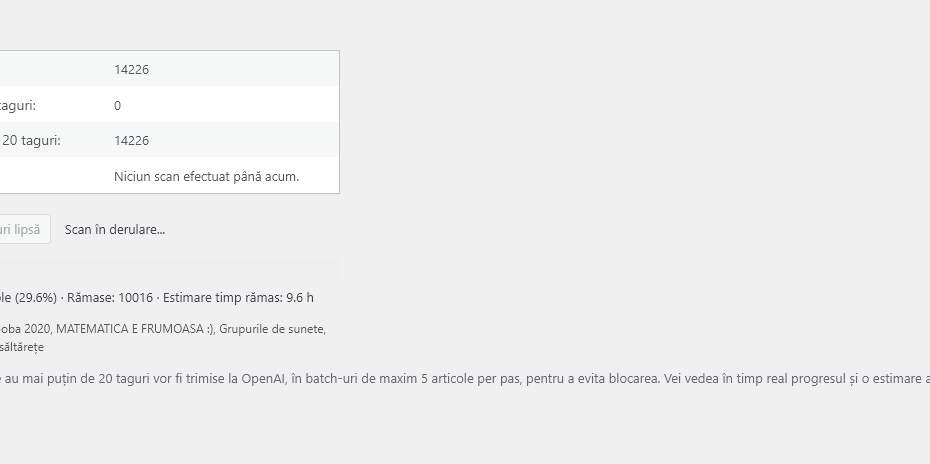Click "Niciun scan efectuat până acum." text
930x464 pixels.
click(207, 177)
